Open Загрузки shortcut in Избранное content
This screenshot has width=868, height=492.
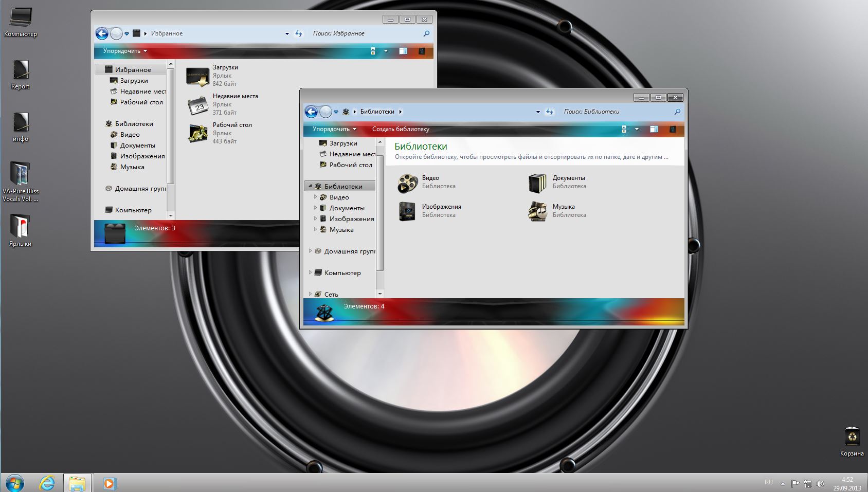click(212, 76)
